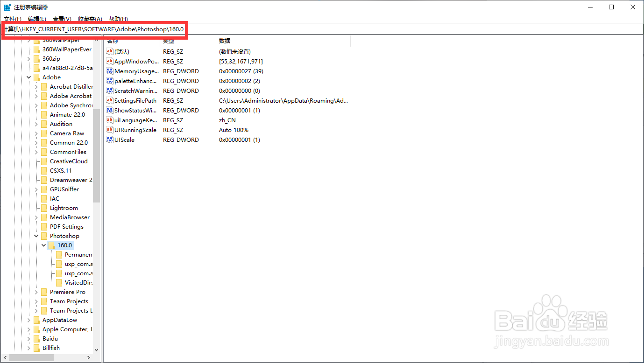Click the (数值未设置) data value

235,52
